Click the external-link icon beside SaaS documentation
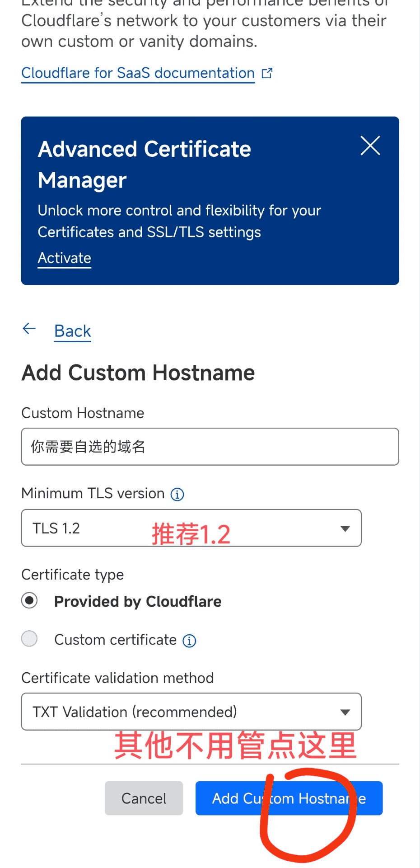 [x=267, y=73]
